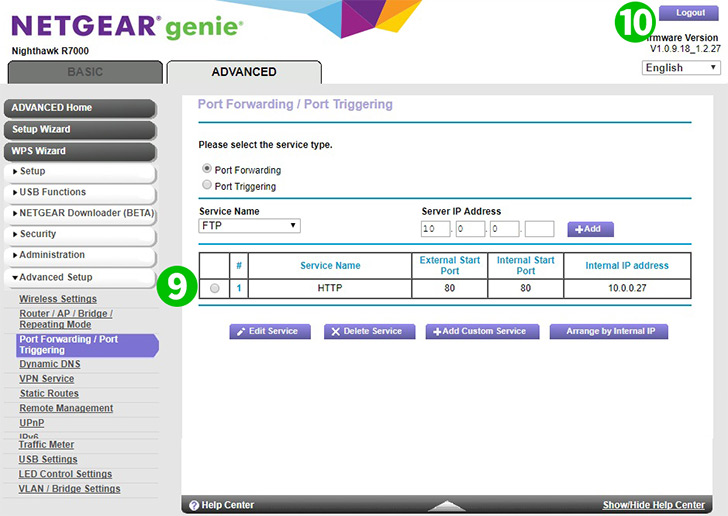Click the HTTP service name cell

pyautogui.click(x=330, y=288)
